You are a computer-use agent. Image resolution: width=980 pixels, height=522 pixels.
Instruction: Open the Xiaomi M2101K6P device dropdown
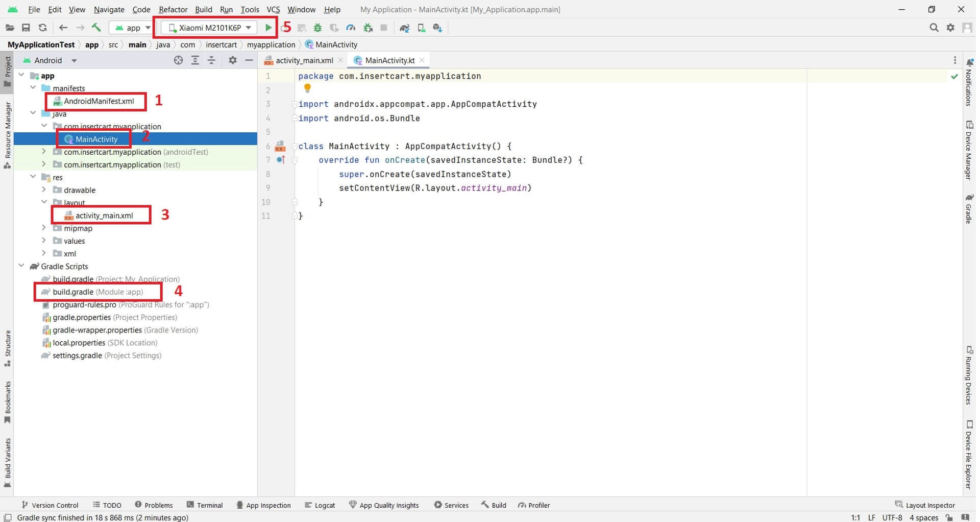point(210,28)
